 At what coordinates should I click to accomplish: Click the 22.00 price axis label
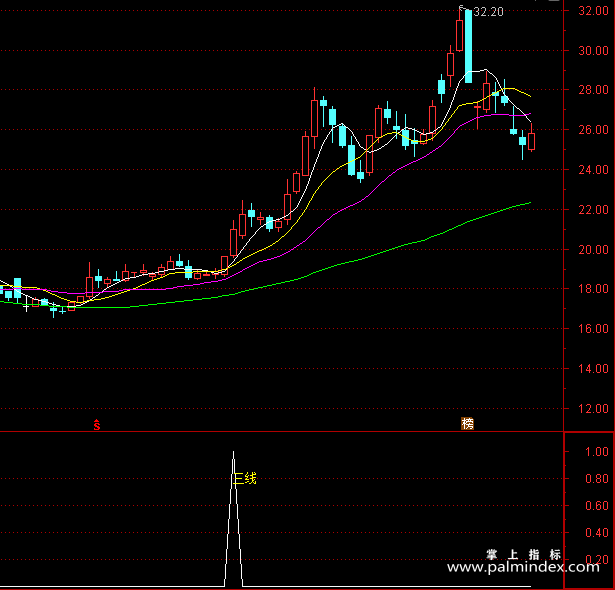point(593,209)
